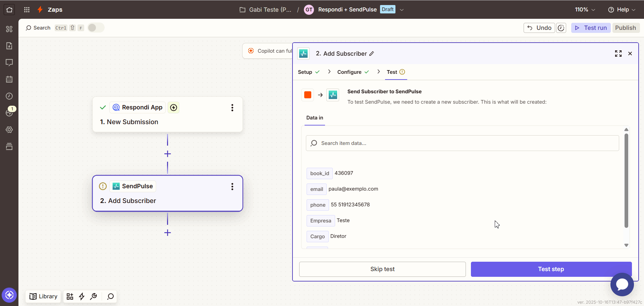644x306 pixels.
Task: Click the Cargo field label
Action: 317,237
